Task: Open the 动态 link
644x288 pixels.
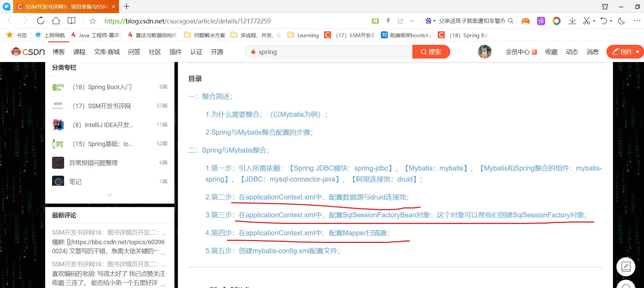Action: (572, 52)
